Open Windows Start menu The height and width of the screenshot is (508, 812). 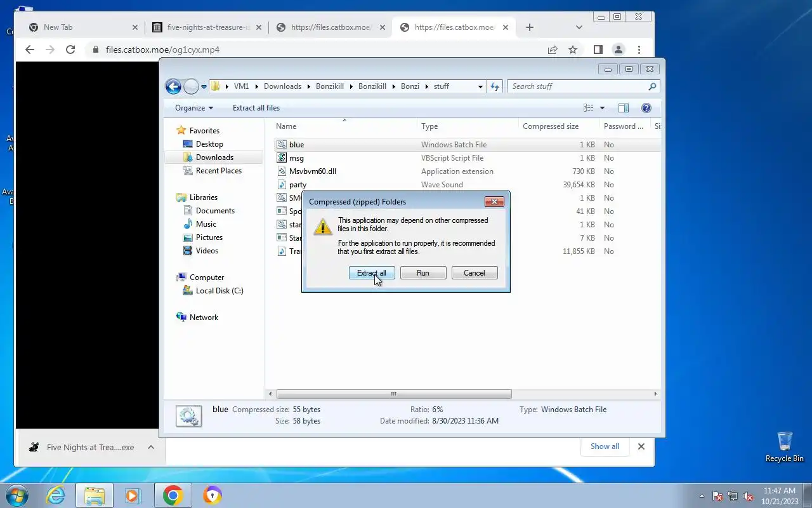17,495
